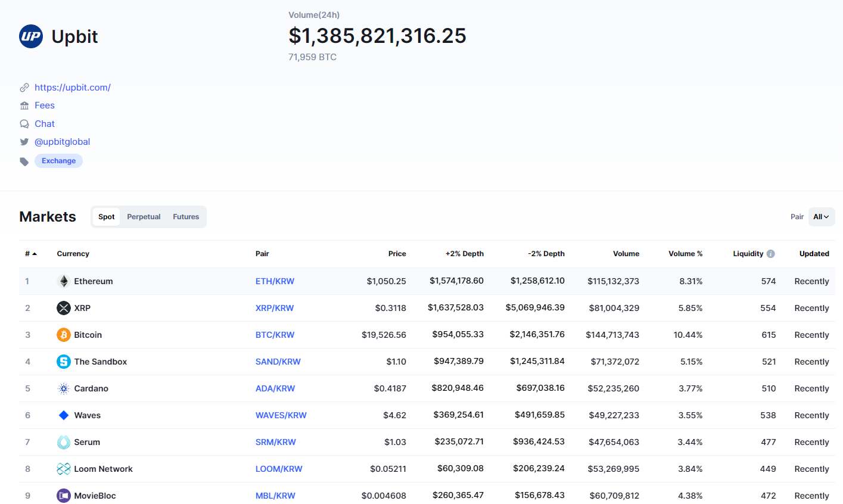
Task: Click the Cardano currency name
Action: pyautogui.click(x=91, y=388)
